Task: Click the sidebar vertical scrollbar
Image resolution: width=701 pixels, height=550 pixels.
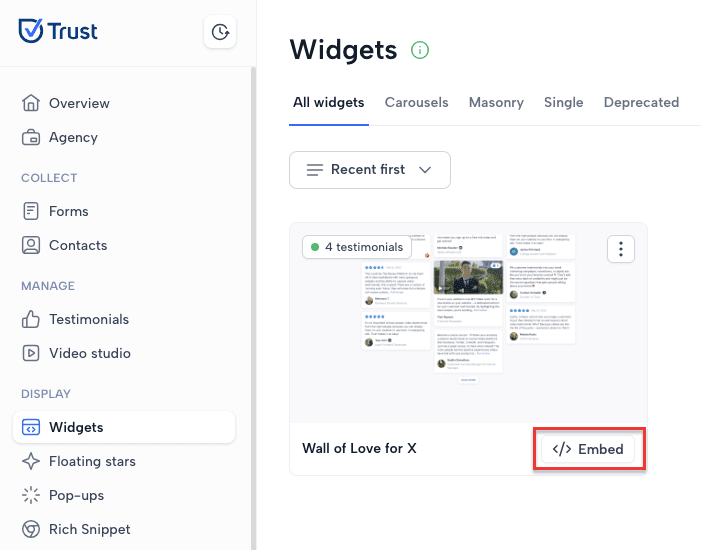Action: click(253, 309)
